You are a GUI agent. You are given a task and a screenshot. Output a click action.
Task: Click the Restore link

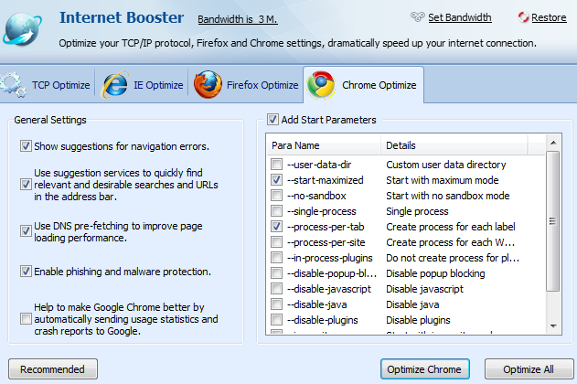pos(549,17)
